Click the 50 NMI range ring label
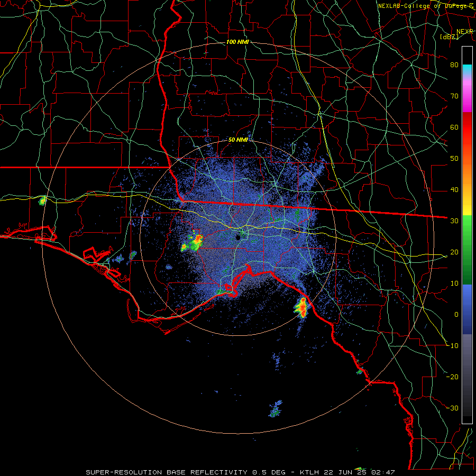The image size is (476, 476). click(x=238, y=140)
